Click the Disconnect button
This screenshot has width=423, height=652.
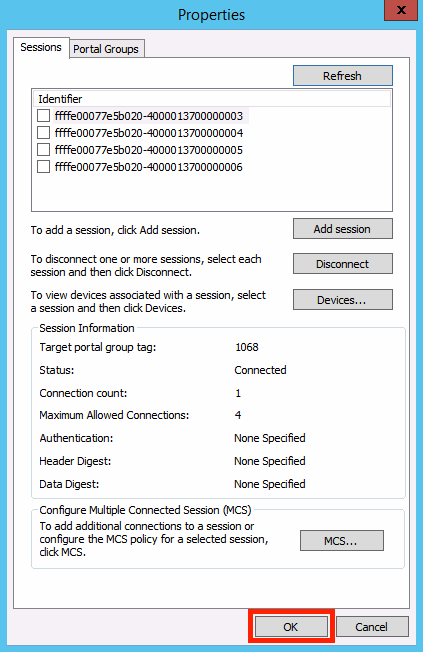343,264
